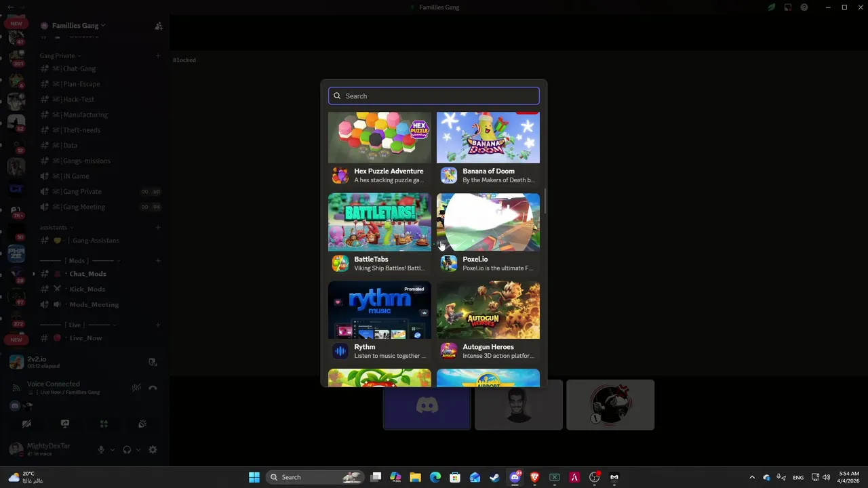
Task: Open the headphone output options chevron
Action: (138, 449)
